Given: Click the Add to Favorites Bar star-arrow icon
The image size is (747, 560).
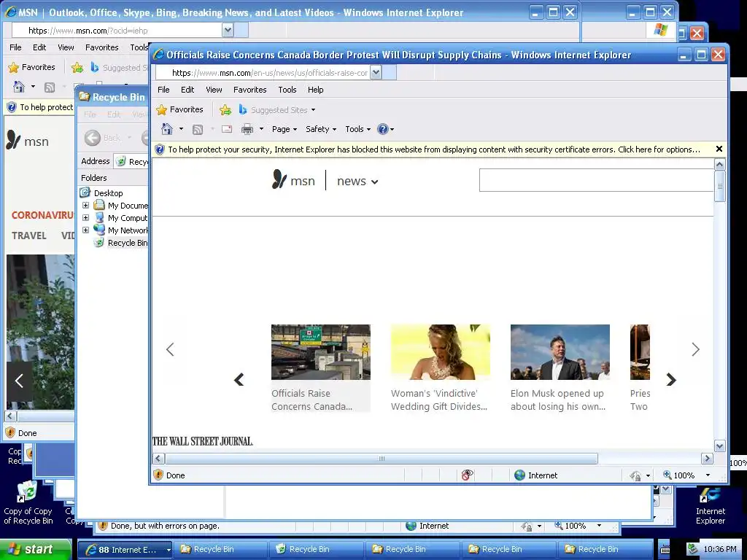Looking at the screenshot, I should [225, 110].
